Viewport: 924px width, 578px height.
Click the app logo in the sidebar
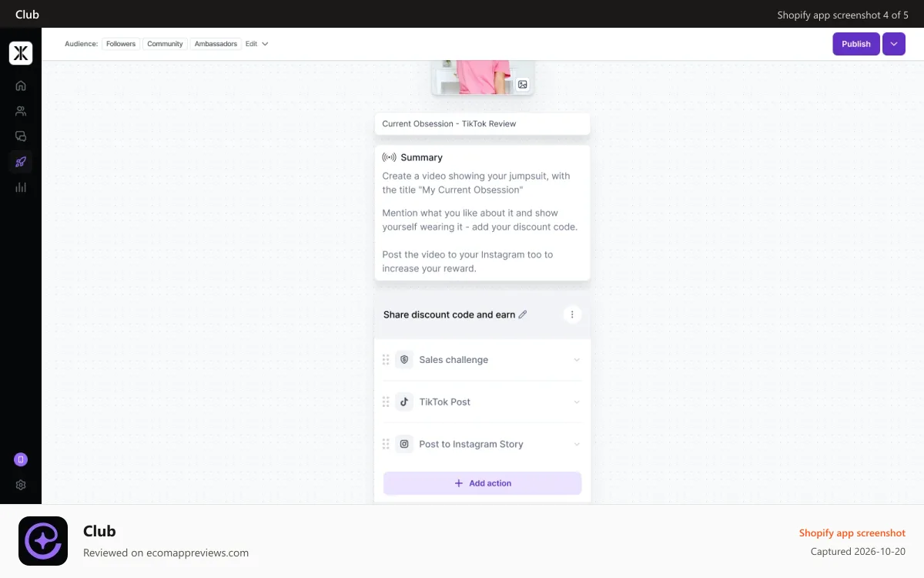(x=21, y=53)
